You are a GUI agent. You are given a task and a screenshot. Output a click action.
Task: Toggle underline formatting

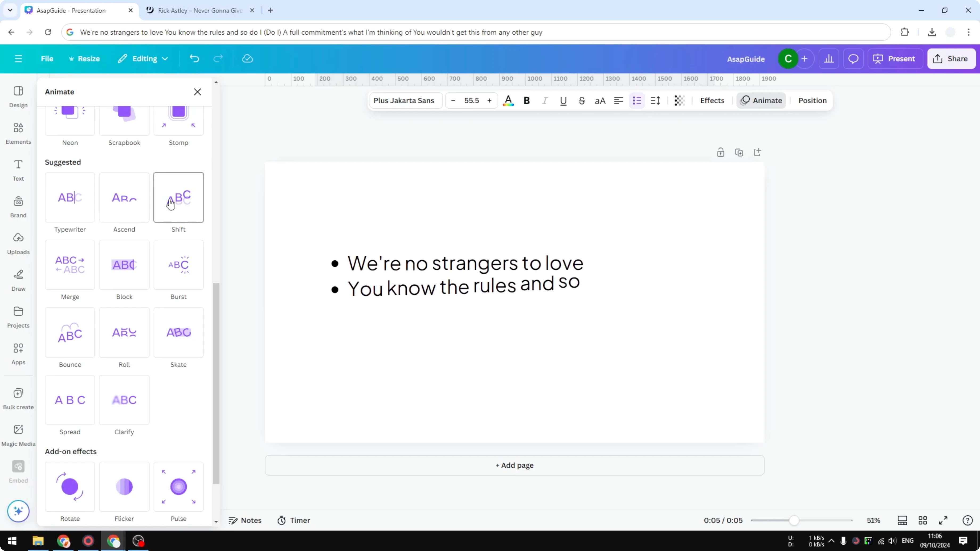pos(563,101)
